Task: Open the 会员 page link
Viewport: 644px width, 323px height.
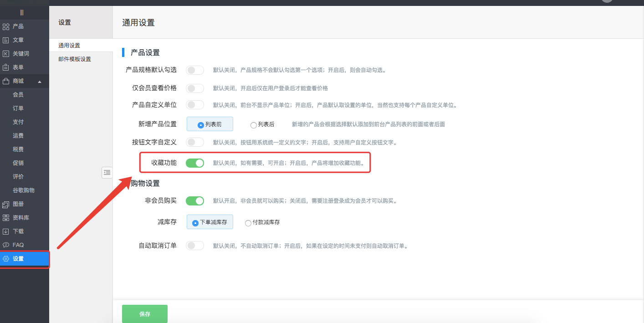Action: 17,94
